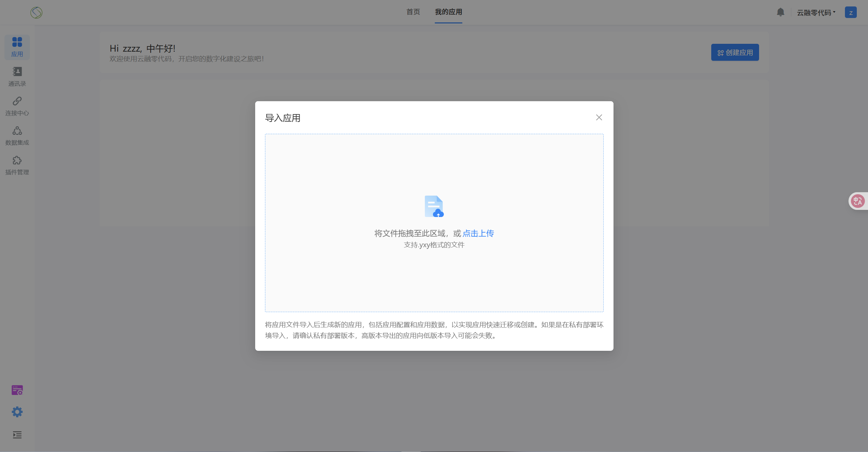868x452 pixels.
Task: Click the Z user avatar
Action: pyautogui.click(x=851, y=13)
